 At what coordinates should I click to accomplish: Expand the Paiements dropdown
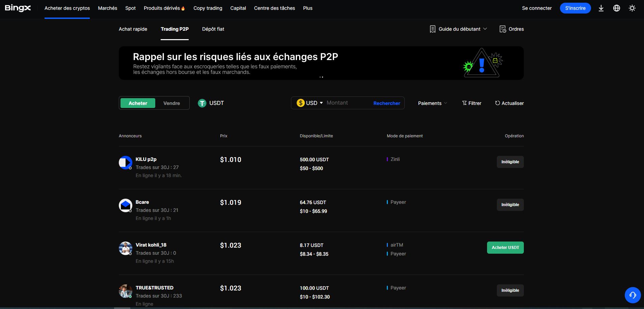click(x=432, y=103)
